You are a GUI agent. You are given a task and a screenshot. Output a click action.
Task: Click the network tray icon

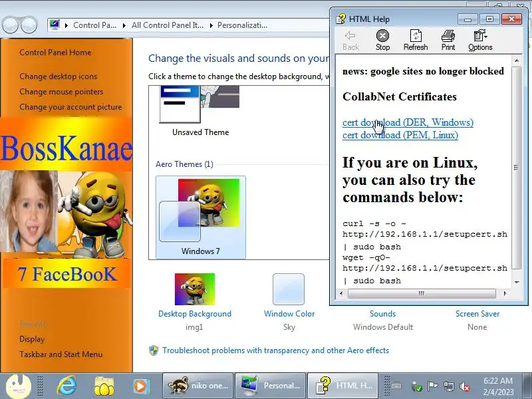(448, 386)
